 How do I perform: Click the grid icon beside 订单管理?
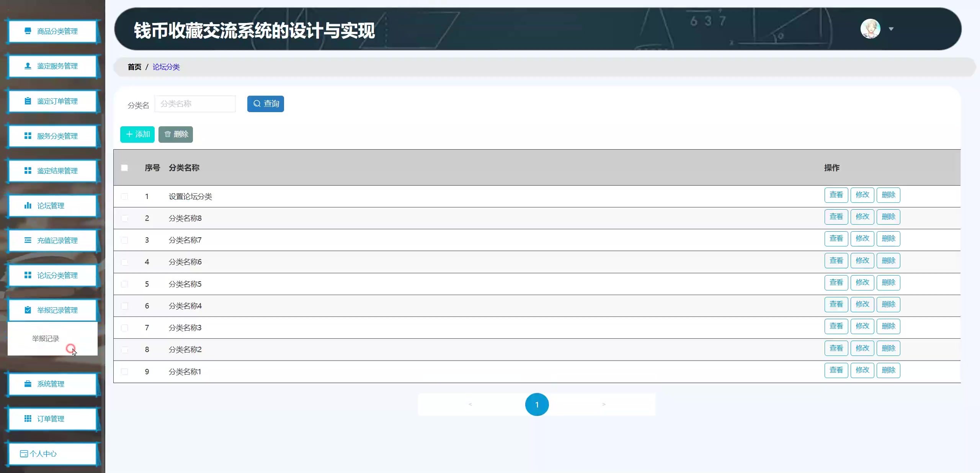[x=28, y=419]
